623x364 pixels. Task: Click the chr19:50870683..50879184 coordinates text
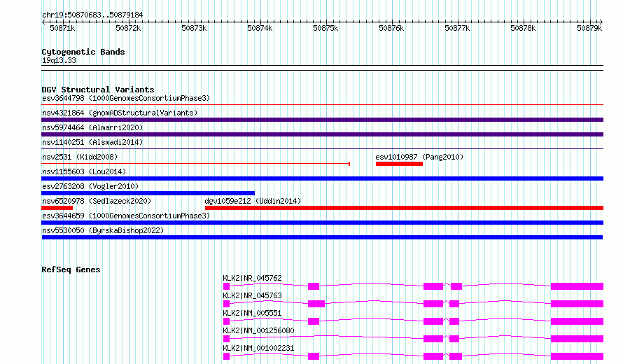tap(92, 15)
